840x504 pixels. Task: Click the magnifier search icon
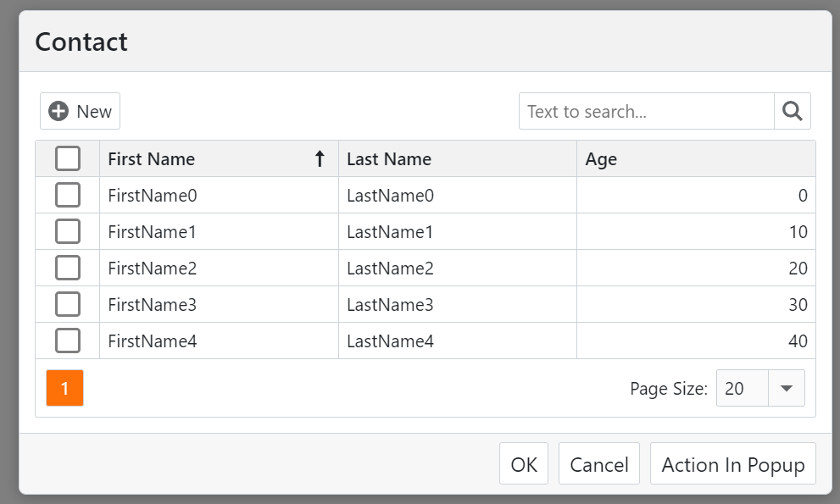click(792, 111)
